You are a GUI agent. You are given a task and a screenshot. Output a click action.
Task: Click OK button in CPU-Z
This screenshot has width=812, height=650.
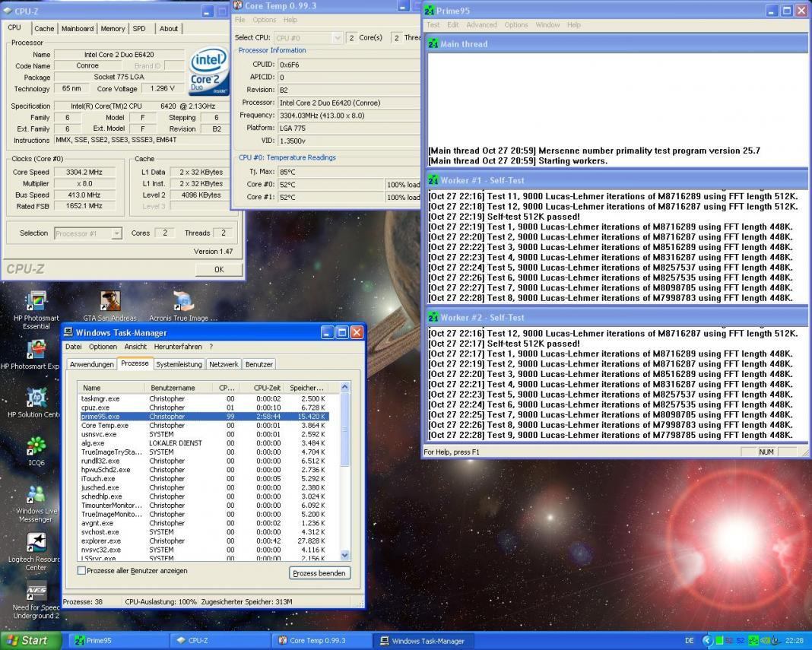219,269
